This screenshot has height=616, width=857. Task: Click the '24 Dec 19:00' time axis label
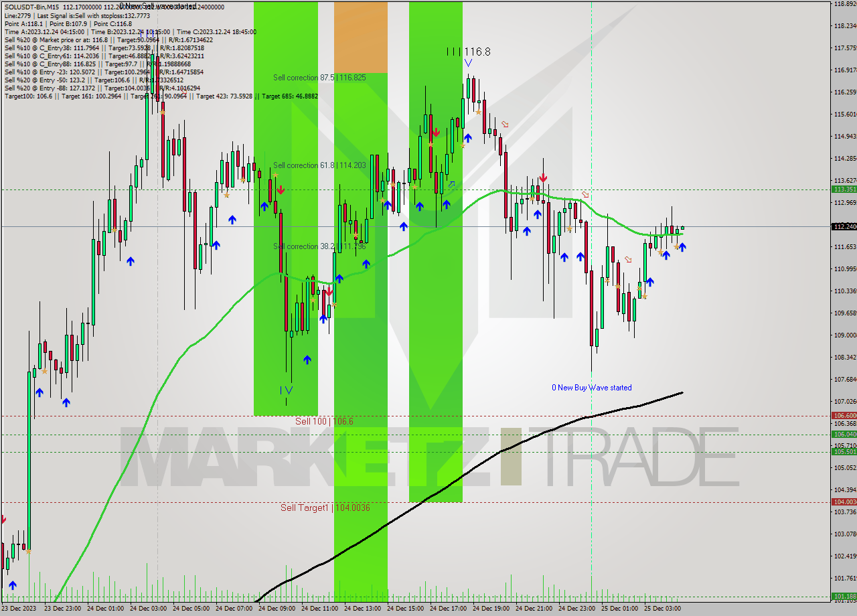(491, 609)
